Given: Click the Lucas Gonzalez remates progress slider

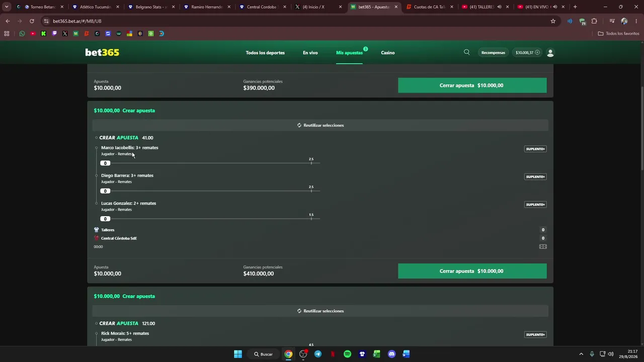Looking at the screenshot, I should 210,219.
